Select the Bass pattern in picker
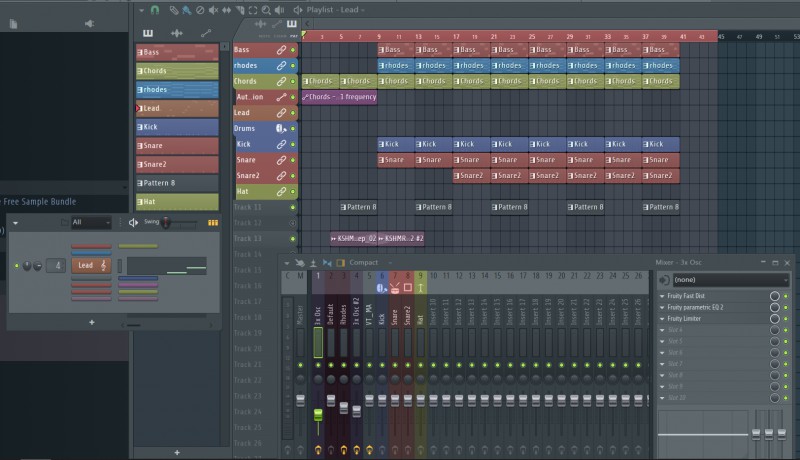The image size is (800, 460). [177, 53]
